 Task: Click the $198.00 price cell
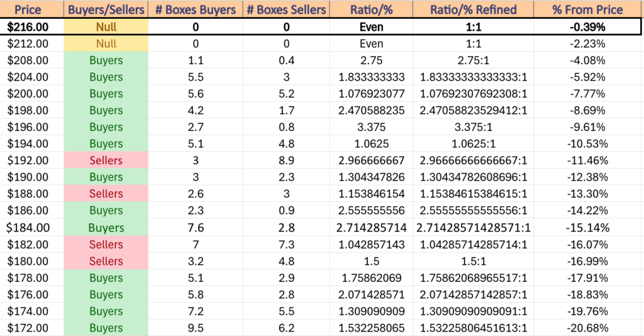coord(31,111)
